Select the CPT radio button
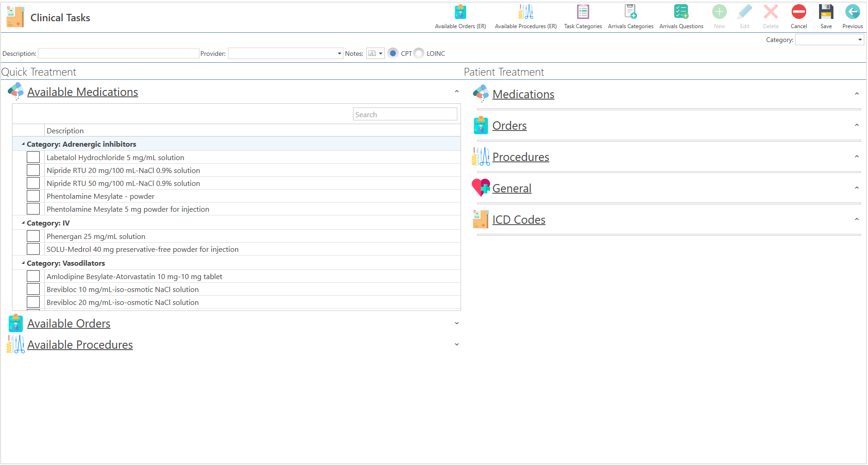868x465 pixels. click(x=393, y=53)
